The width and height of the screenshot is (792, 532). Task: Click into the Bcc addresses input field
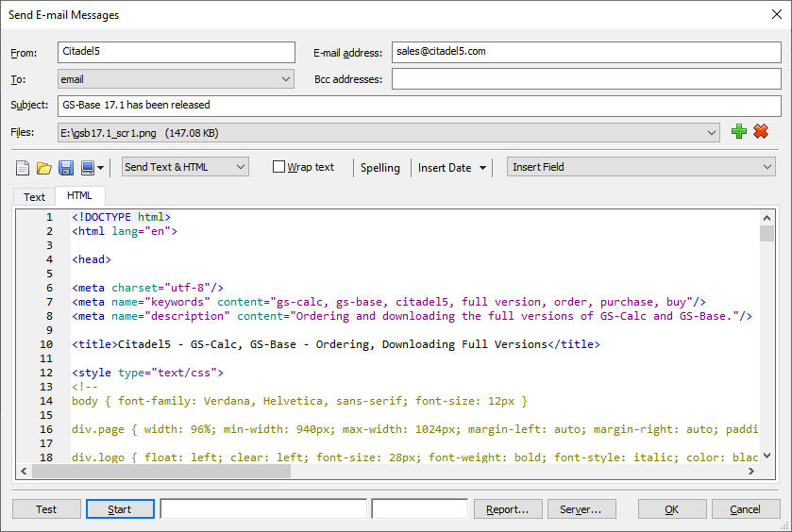coord(586,78)
